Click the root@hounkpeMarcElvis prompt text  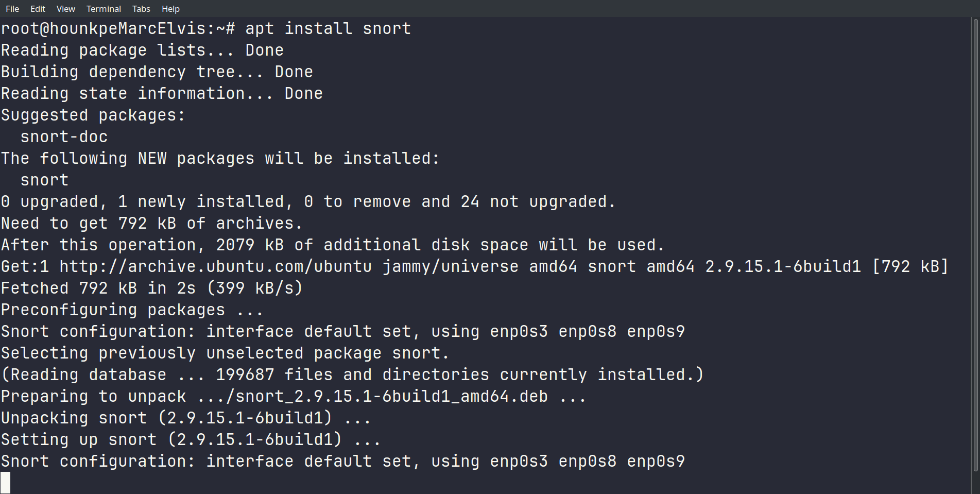tap(103, 29)
